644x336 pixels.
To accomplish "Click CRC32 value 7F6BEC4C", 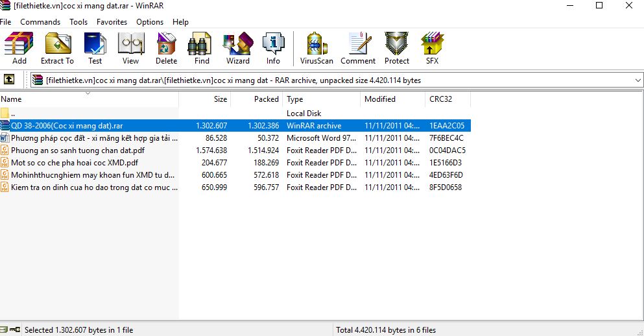I will pyautogui.click(x=446, y=138).
